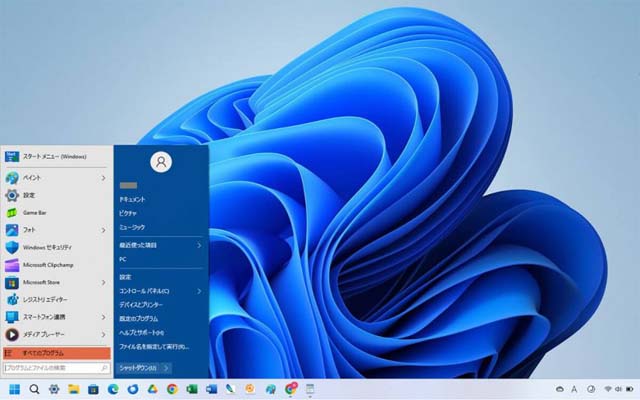This screenshot has height=400, width=640.
Task: Open Wi-Fi network status in the system tray
Action: (608, 389)
